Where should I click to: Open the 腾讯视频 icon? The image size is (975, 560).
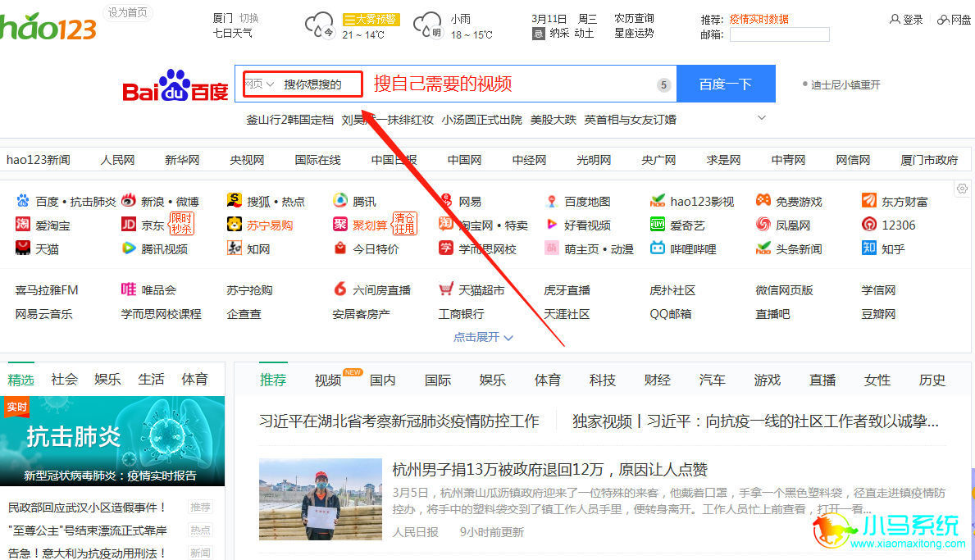tap(129, 248)
